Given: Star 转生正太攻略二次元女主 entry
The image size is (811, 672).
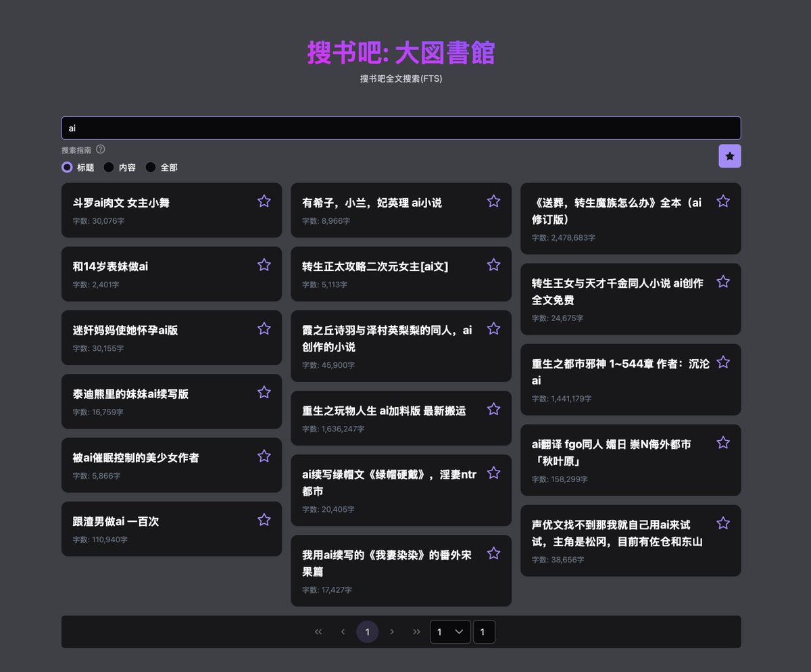Looking at the screenshot, I should tap(493, 265).
